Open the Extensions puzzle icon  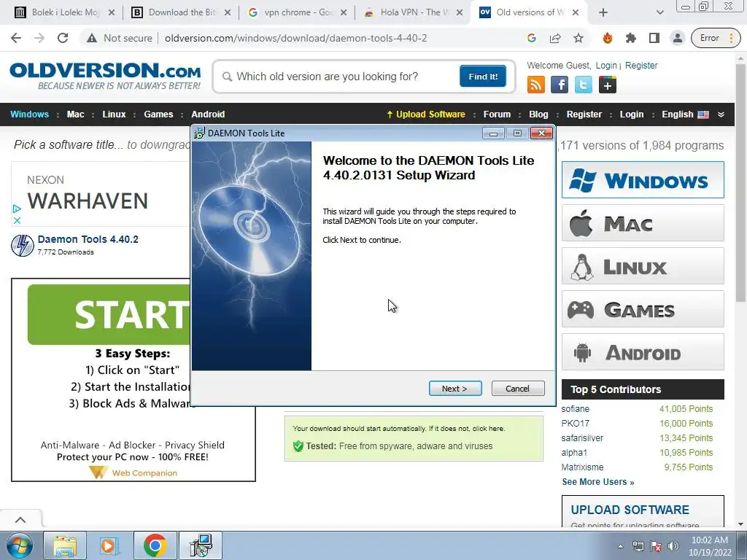click(x=631, y=38)
